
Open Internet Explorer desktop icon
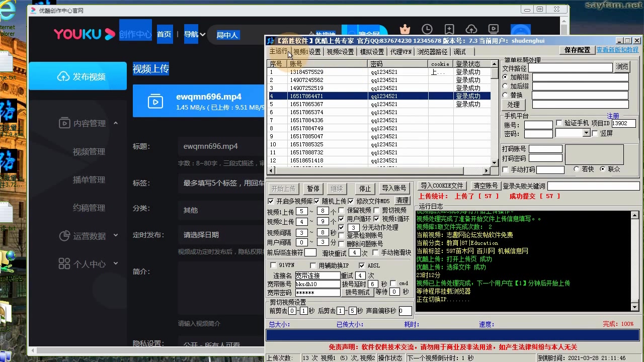(7, 11)
